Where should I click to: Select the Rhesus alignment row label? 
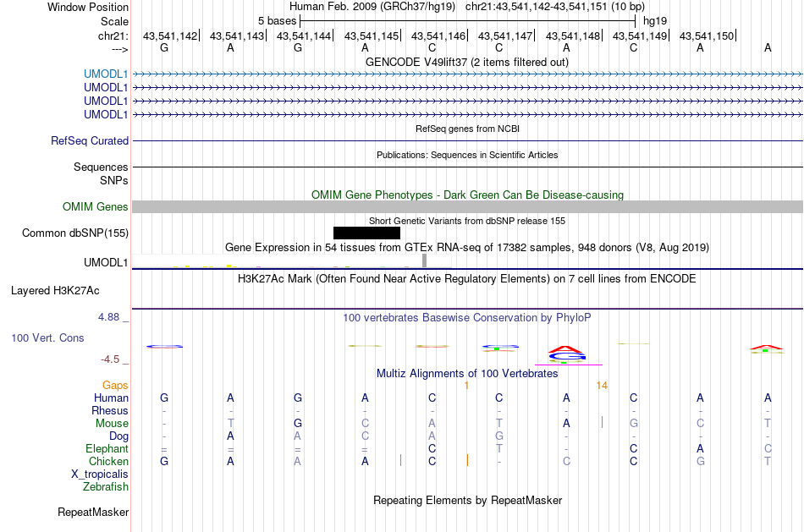pyautogui.click(x=110, y=410)
